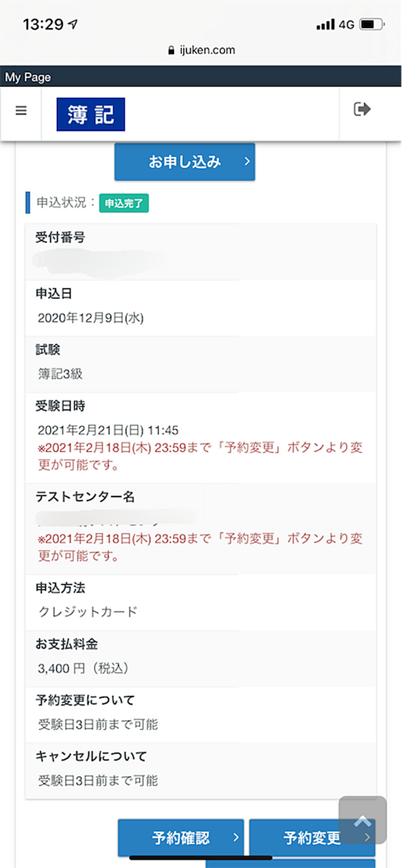Click the 簿記 logo
Screen dimensions: 402x868
tap(91, 114)
